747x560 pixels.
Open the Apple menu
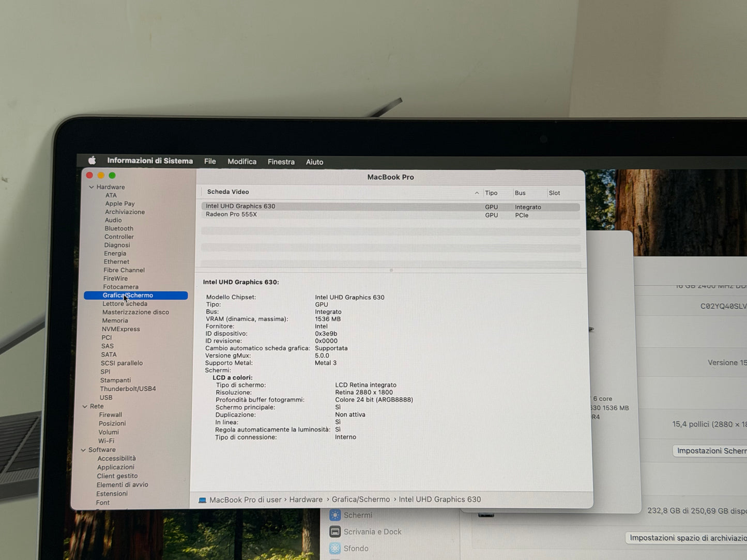[x=92, y=161]
